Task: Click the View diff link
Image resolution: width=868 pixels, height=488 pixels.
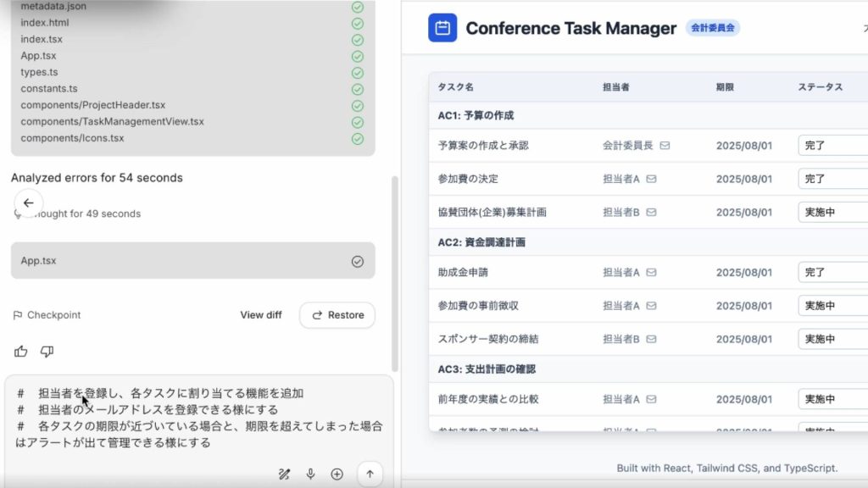Action: [261, 315]
